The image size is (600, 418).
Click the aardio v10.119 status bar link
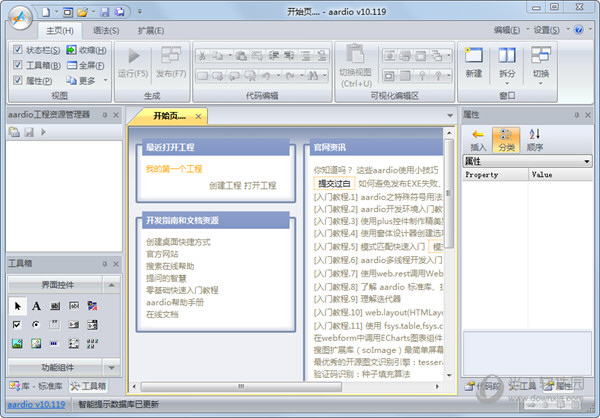(36, 404)
